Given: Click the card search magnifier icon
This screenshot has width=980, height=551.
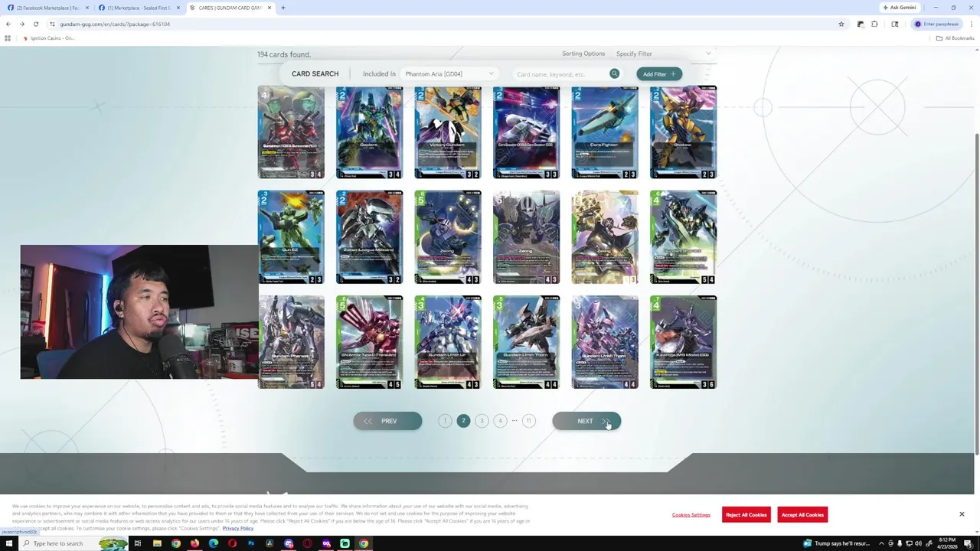Looking at the screenshot, I should (614, 73).
